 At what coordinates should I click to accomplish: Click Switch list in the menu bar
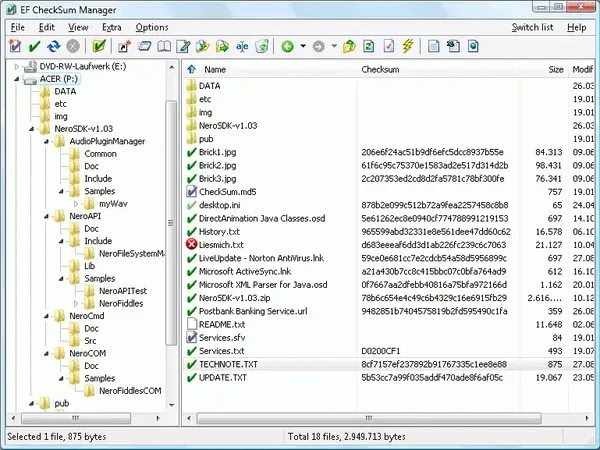point(532,28)
